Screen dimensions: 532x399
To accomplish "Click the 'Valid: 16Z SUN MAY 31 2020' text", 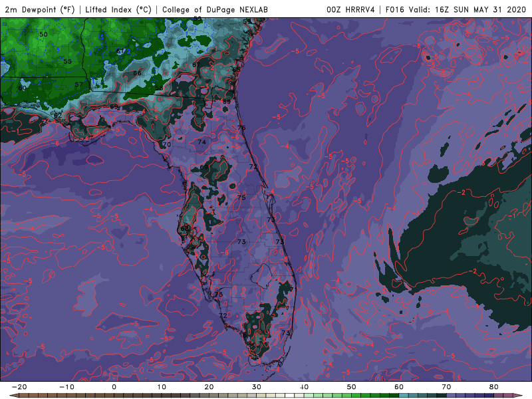I will point(467,9).
